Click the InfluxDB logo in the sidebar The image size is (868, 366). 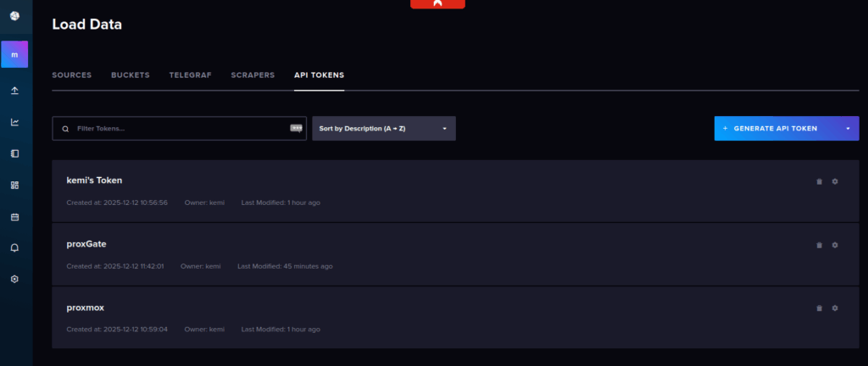(14, 16)
